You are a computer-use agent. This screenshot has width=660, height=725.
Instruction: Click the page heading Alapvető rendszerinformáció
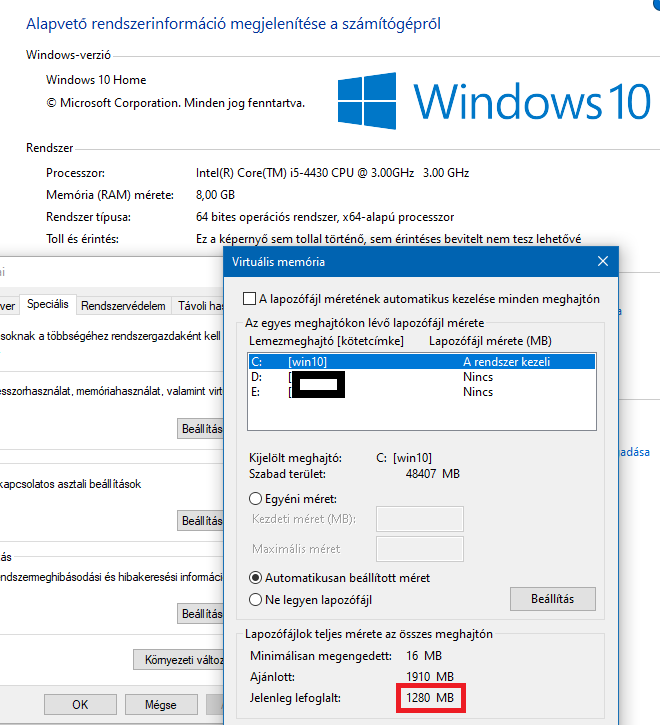234,24
